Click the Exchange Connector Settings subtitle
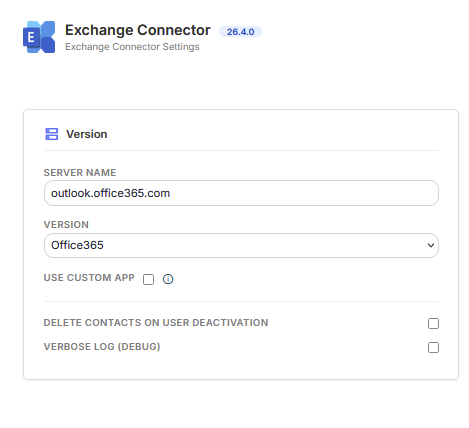The height and width of the screenshot is (428, 469). tap(132, 47)
